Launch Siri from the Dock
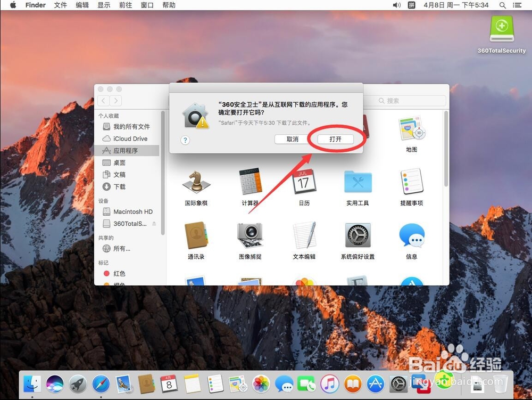Image resolution: width=532 pixels, height=400 pixels. tap(55, 383)
